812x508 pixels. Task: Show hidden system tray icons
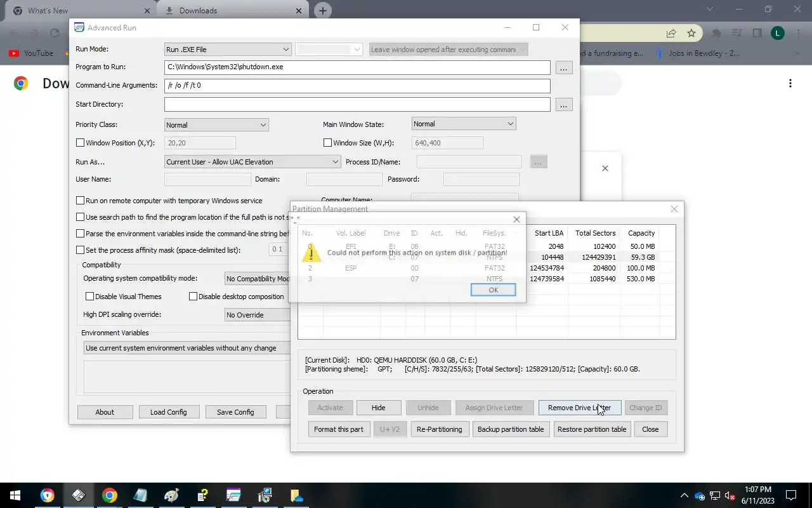click(684, 495)
